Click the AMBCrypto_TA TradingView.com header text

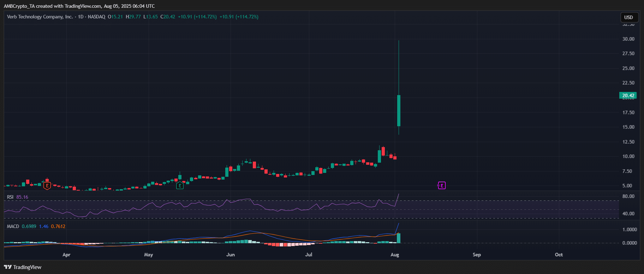click(79, 6)
